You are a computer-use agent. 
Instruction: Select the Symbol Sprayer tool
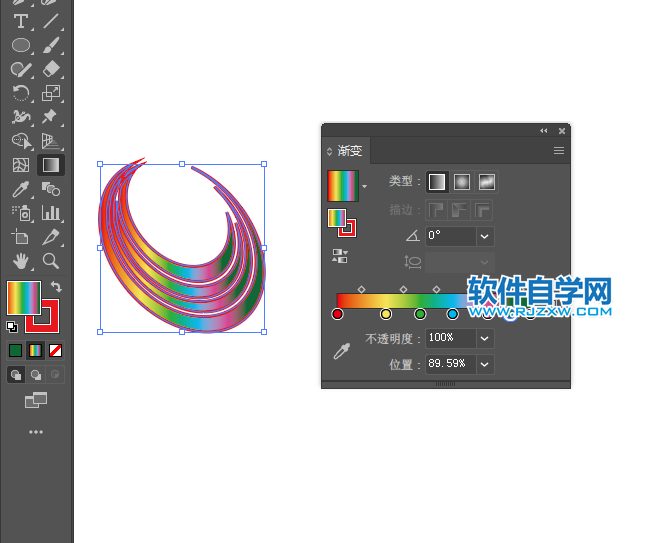coord(21,213)
